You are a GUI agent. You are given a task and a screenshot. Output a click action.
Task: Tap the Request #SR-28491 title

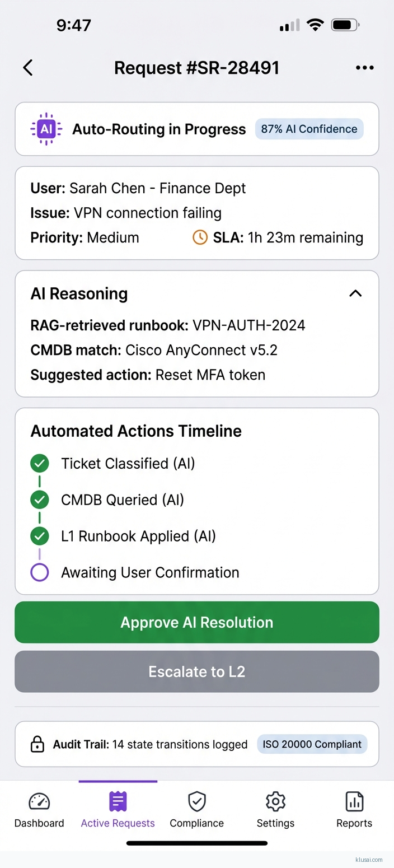coord(196,68)
